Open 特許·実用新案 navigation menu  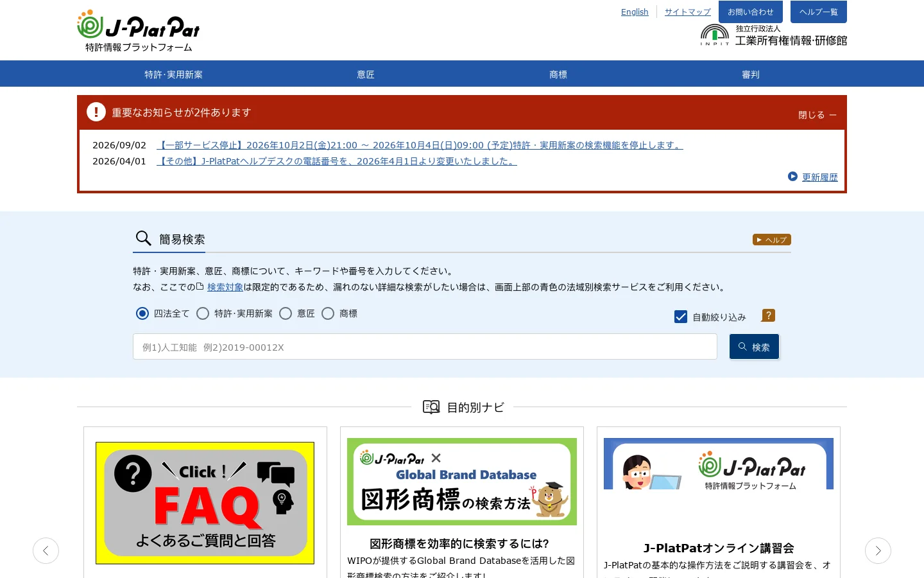point(173,74)
